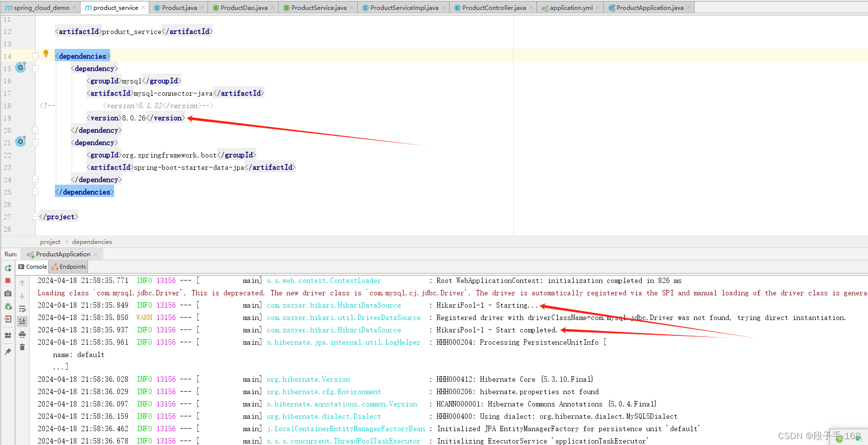Print console output with the printer icon
Viewport: 868px width, 445px height.
(x=22, y=334)
